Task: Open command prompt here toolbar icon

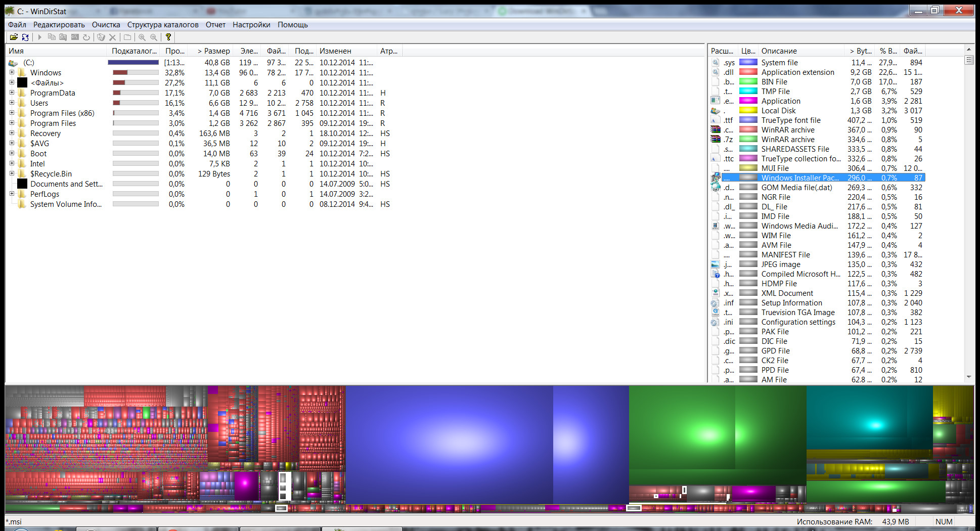Action: pos(75,36)
